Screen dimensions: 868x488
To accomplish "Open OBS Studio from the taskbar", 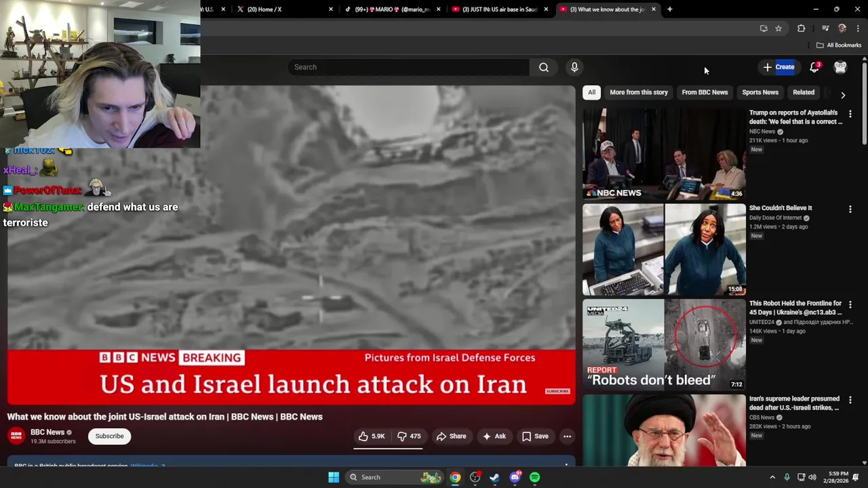I will pos(475,477).
